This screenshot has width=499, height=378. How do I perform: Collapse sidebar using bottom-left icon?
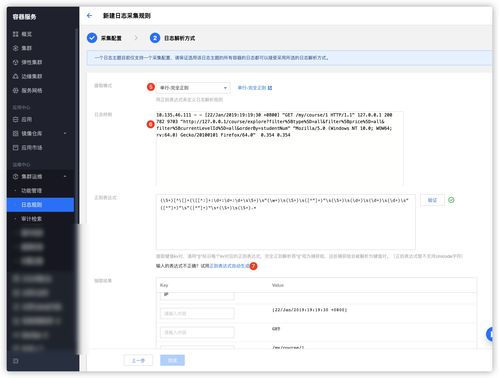(15, 361)
